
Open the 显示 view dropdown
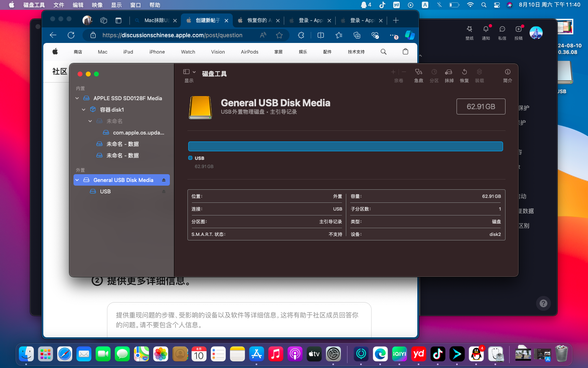189,72
